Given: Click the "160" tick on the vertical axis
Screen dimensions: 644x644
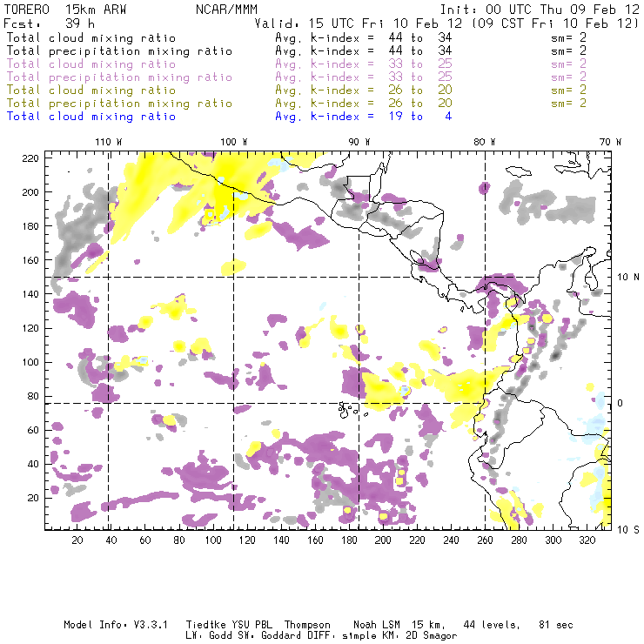Looking at the screenshot, I should 30,260.
